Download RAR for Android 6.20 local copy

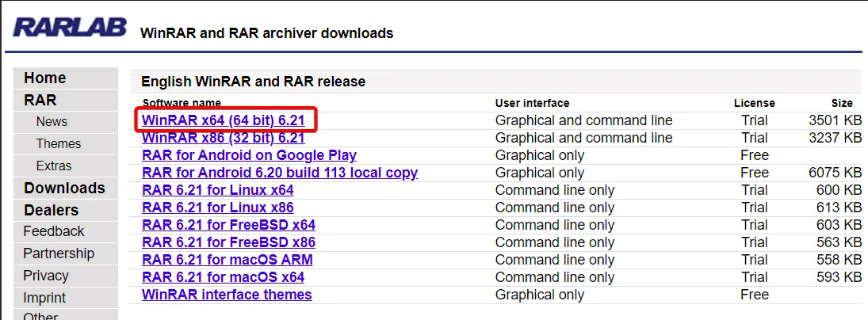click(x=280, y=173)
